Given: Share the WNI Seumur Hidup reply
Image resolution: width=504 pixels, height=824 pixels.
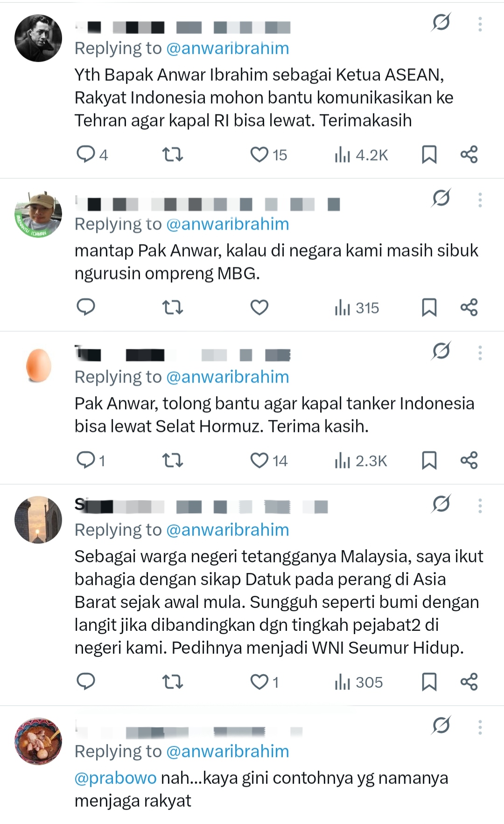Looking at the screenshot, I should pyautogui.click(x=469, y=682).
